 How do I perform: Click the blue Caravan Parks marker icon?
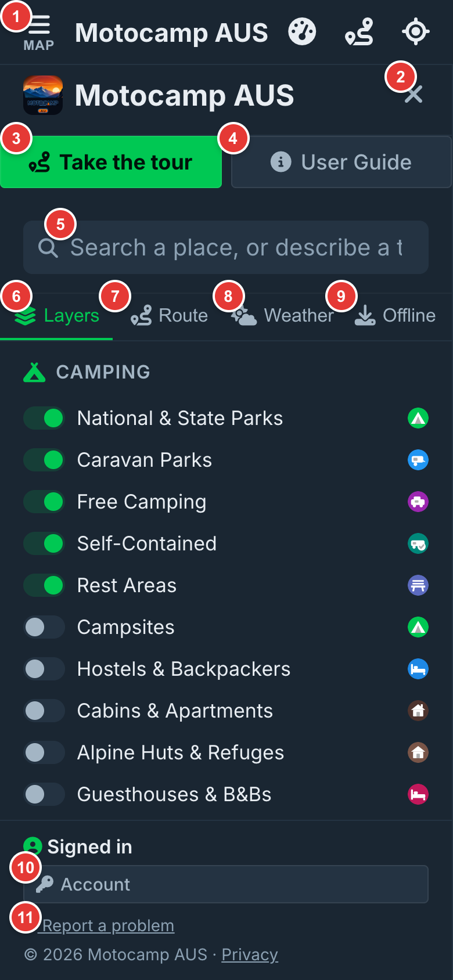pyautogui.click(x=418, y=460)
